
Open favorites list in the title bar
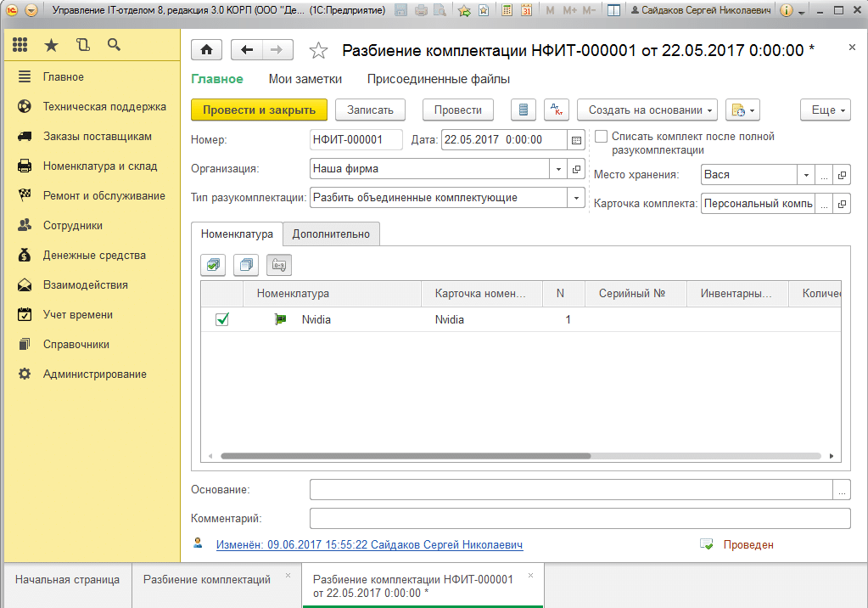tap(484, 10)
